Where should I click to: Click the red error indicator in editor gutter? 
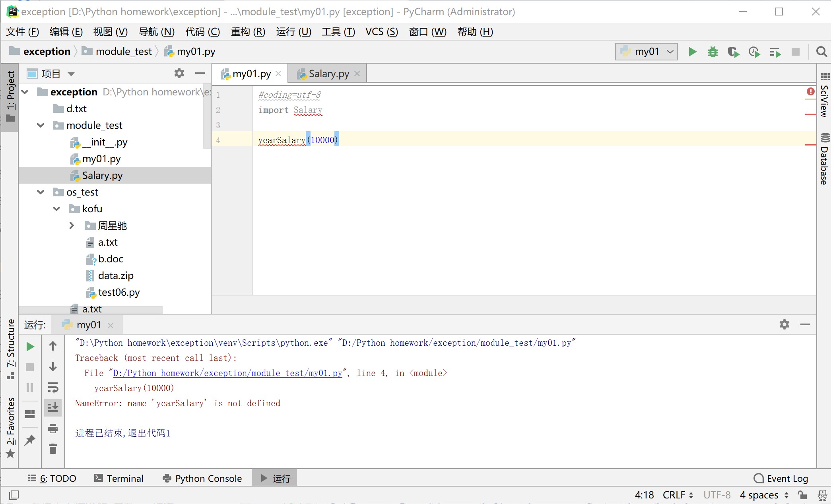coord(810,92)
